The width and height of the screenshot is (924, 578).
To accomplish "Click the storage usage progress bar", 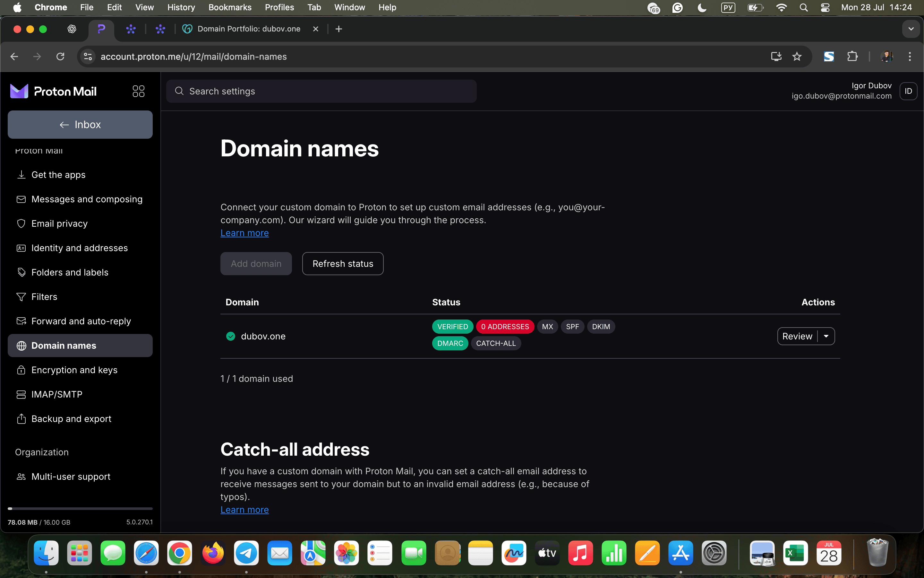I will tap(80, 509).
